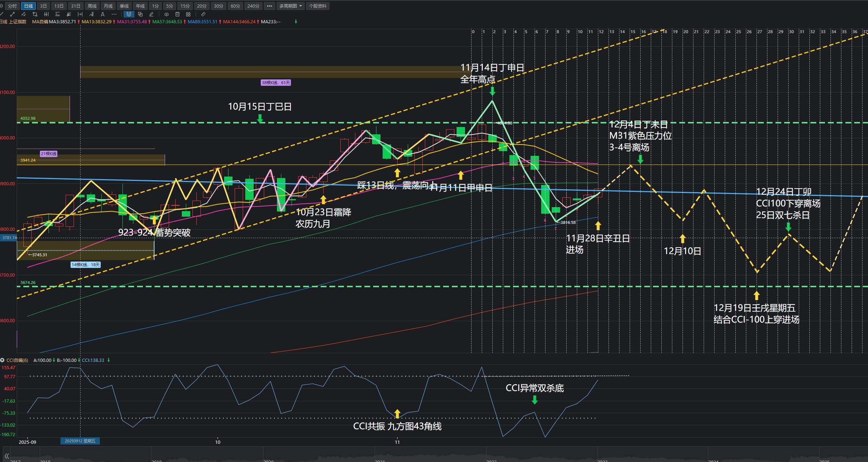868x462 pixels.
Task: Expand the CCI自编 indicator dropdown arrow
Action: pyautogui.click(x=3, y=360)
